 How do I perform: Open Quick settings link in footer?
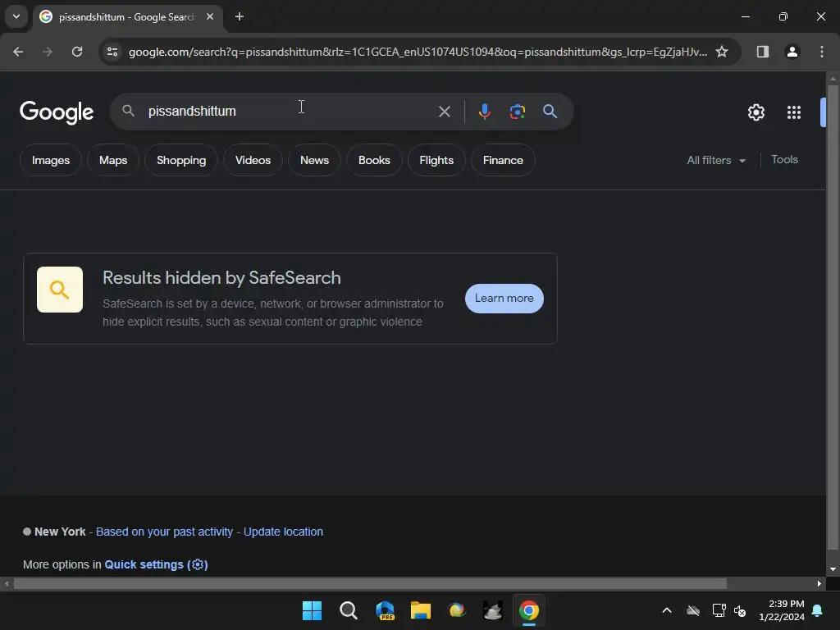[156, 564]
